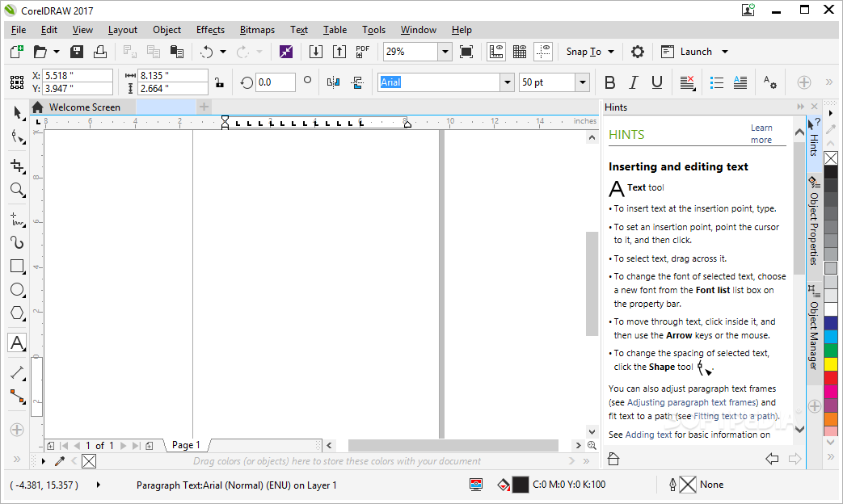Viewport: 843px width, 504px height.
Task: Expand the Snap To dropdown
Action: pos(611,52)
